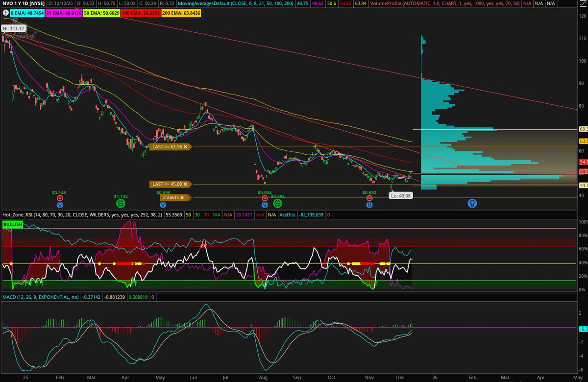Click the Oct label on the time axis
Viewport: 588px width, 382px height.
tap(332, 378)
